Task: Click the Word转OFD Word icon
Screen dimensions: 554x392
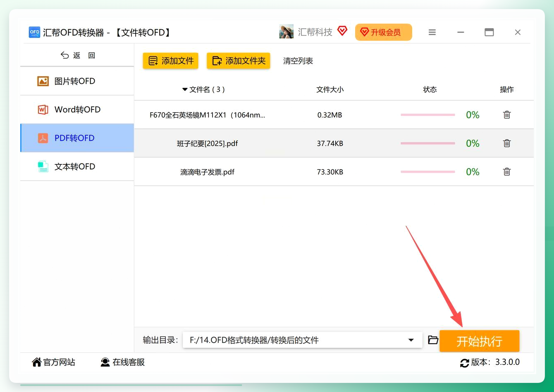Action: (43, 109)
